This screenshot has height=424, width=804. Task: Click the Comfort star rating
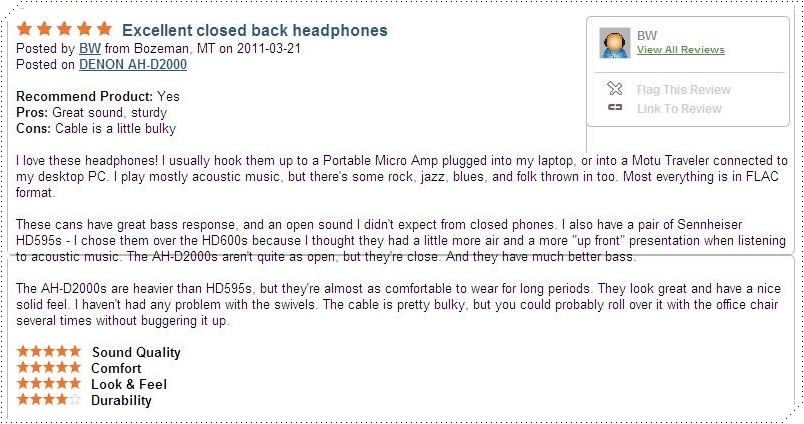coord(49,368)
